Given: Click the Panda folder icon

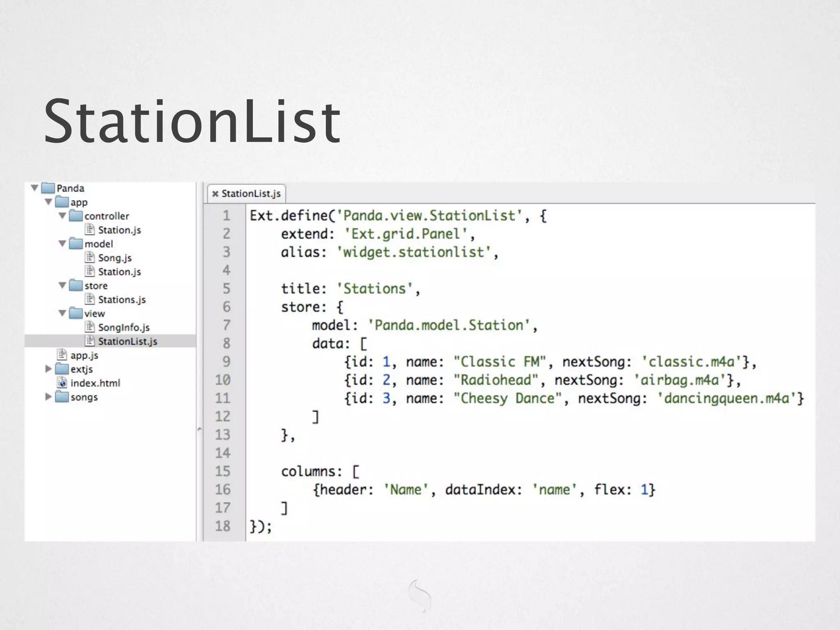Looking at the screenshot, I should 48,188.
